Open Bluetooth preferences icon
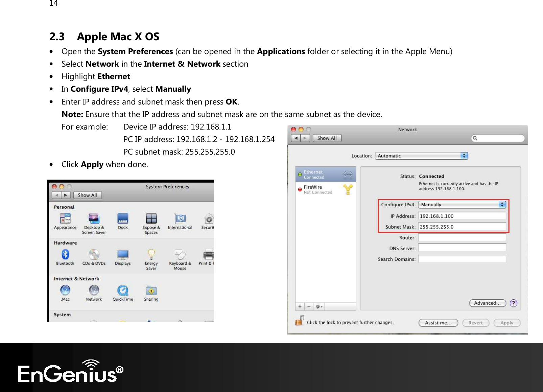This screenshot has width=543, height=392. (65, 257)
